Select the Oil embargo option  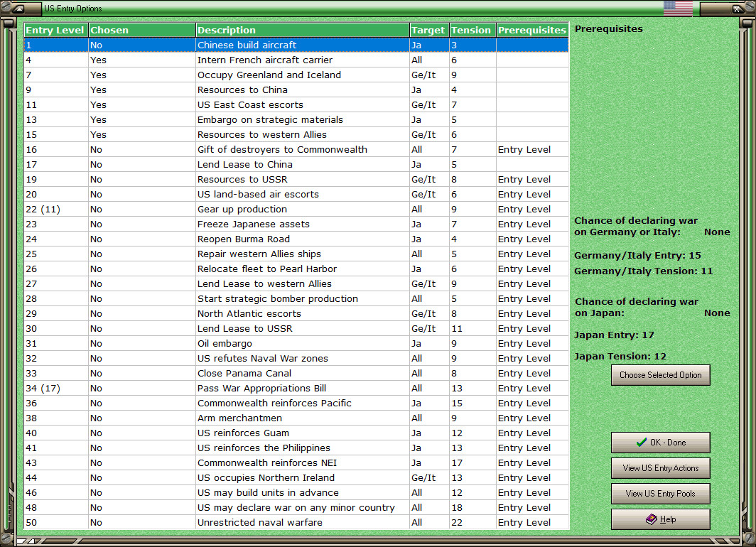pyautogui.click(x=296, y=344)
